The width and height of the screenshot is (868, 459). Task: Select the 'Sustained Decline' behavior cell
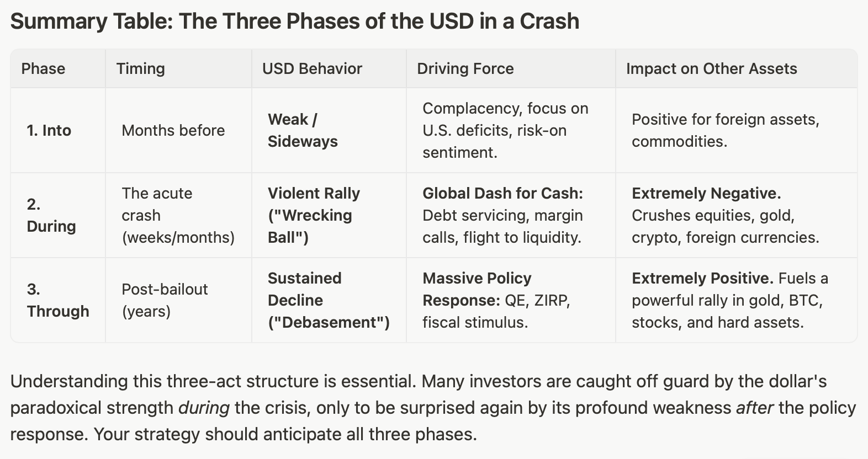(x=329, y=300)
